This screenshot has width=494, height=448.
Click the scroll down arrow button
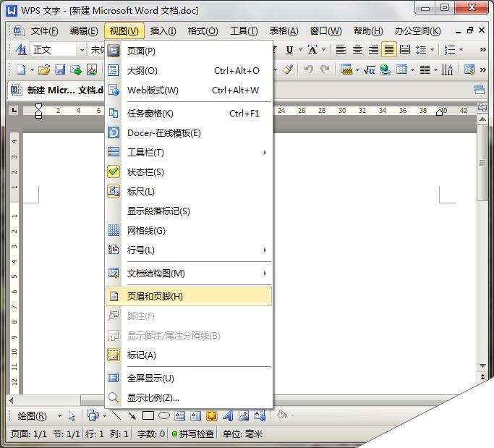tap(482, 365)
